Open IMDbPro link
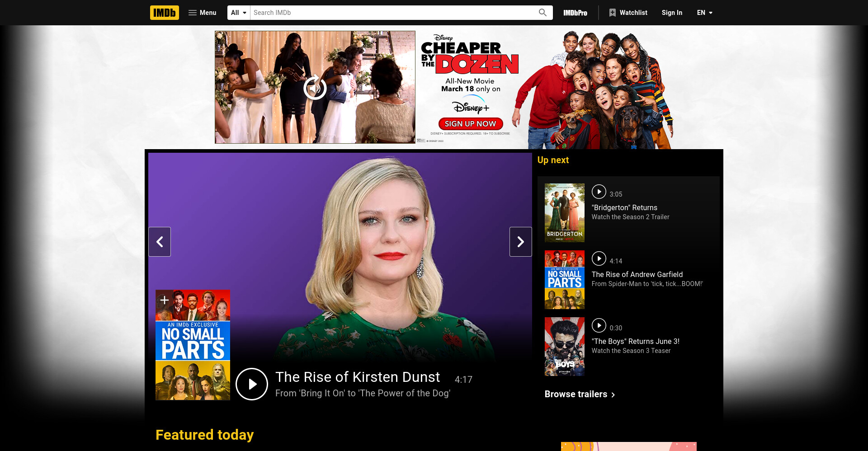This screenshot has height=451, width=868. click(575, 13)
